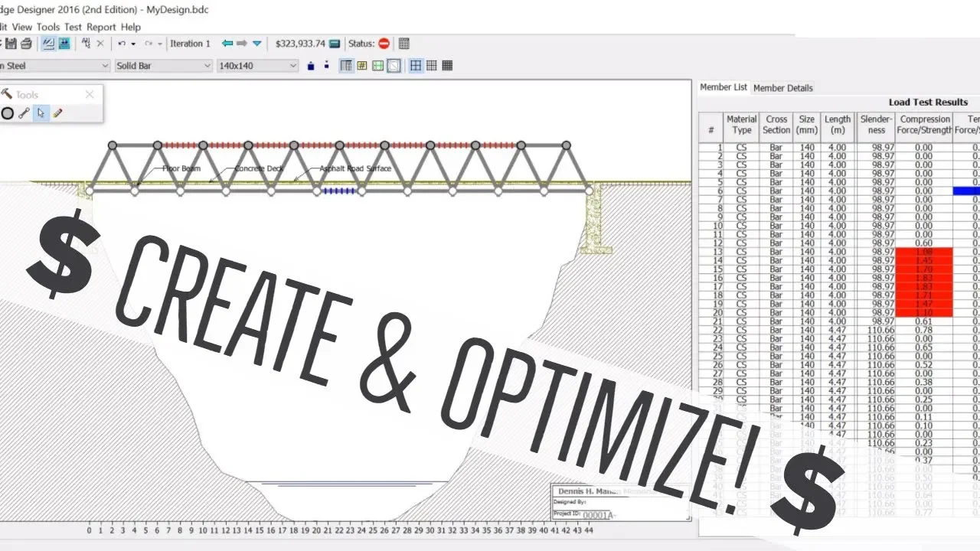Screen dimensions: 980x551
Task: Open the iteration tree view arrow
Action: point(257,44)
